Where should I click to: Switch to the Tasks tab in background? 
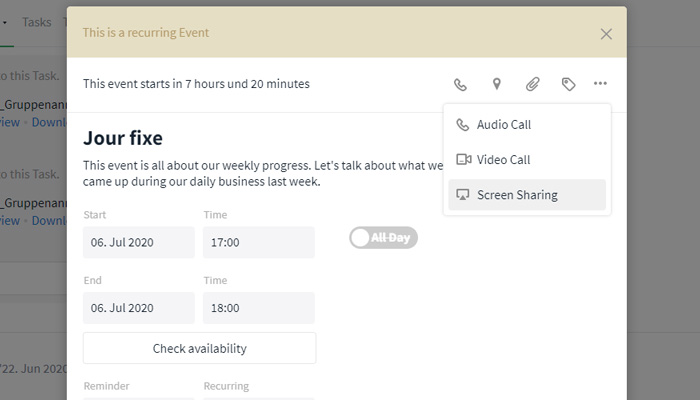click(x=37, y=22)
